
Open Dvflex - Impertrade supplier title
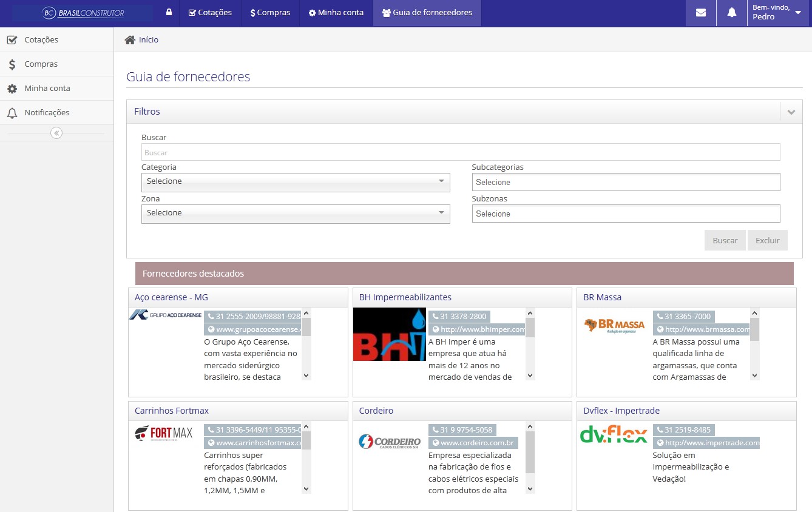point(621,411)
